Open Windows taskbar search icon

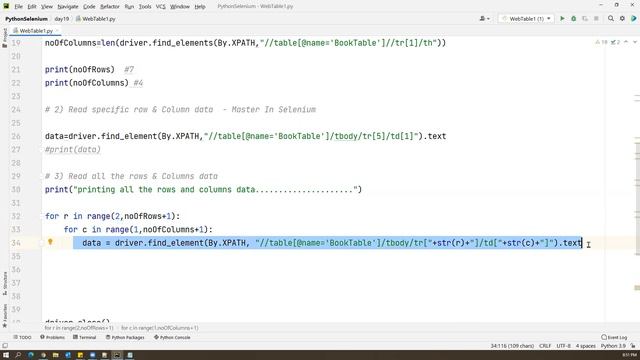[18, 355]
